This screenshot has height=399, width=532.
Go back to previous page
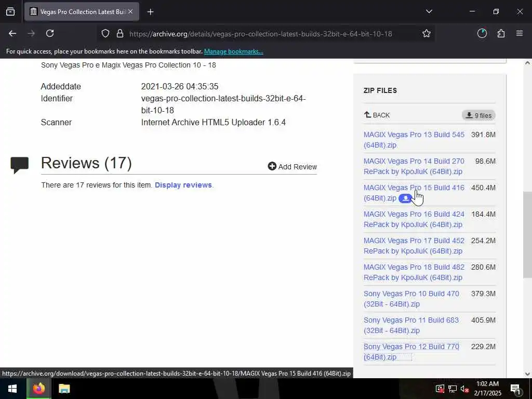click(12, 33)
